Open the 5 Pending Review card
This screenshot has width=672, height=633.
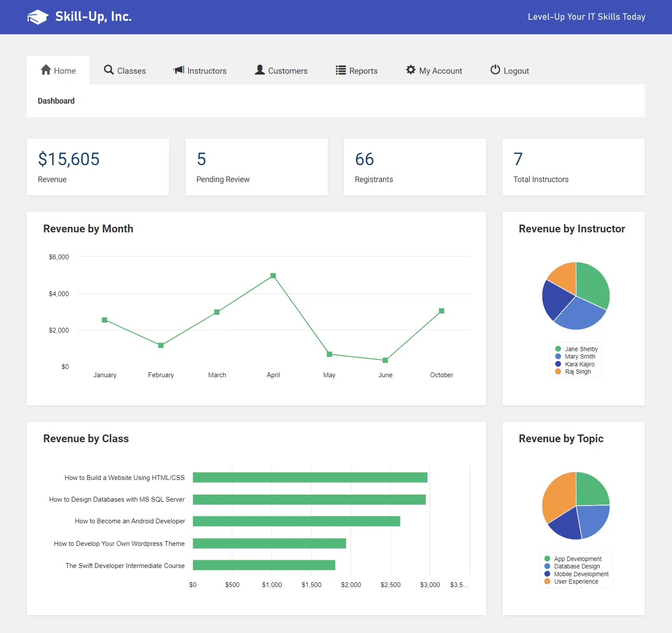pyautogui.click(x=256, y=167)
